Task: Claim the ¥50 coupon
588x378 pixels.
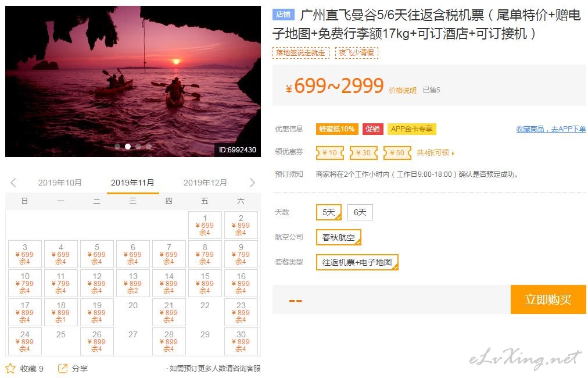Action: [397, 153]
